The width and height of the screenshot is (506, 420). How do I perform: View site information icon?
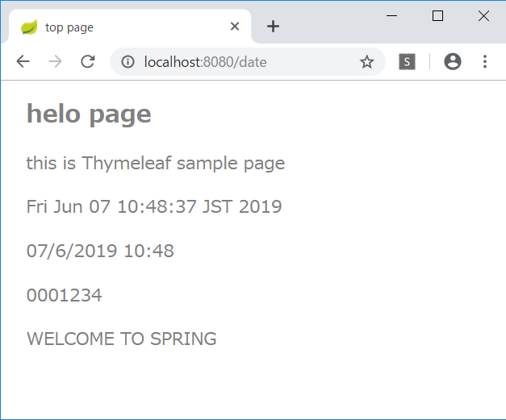coord(128,62)
